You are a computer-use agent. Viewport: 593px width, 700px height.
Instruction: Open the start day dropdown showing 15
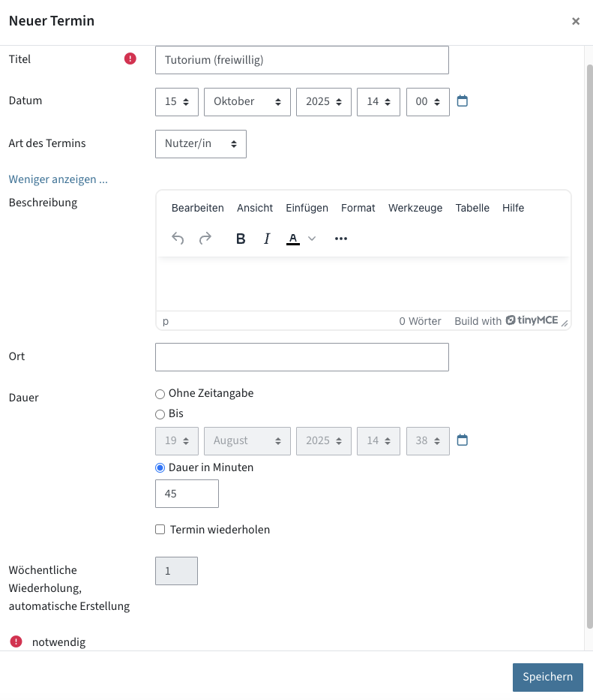coord(177,102)
